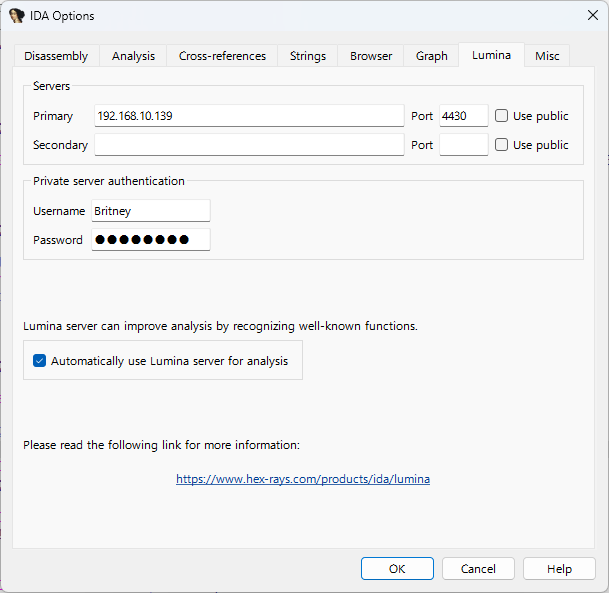Click the Primary server Port field
The image size is (609, 593).
[464, 116]
